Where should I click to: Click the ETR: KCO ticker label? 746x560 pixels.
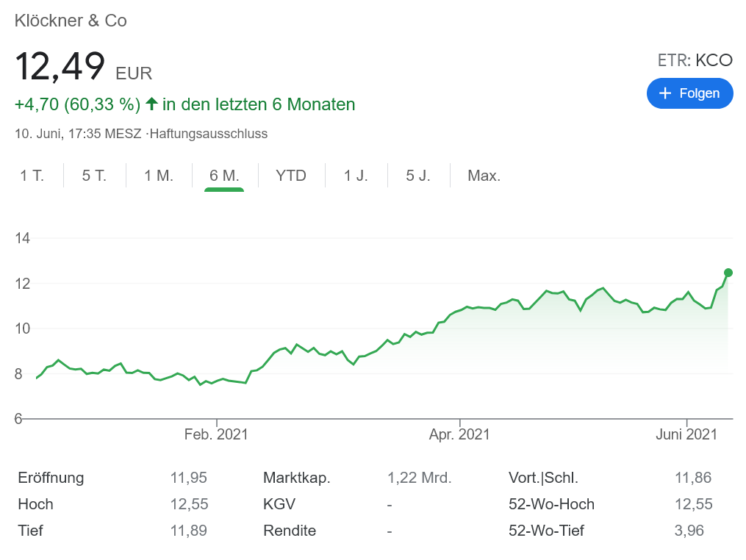pos(695,60)
